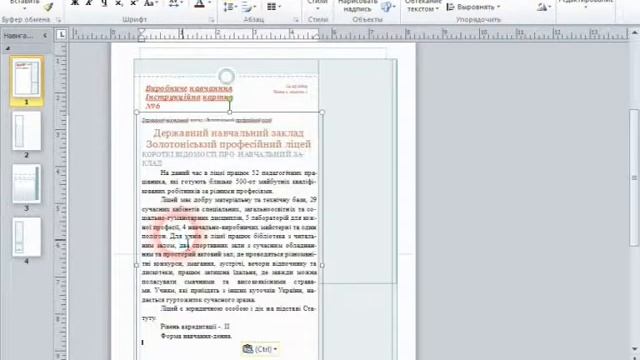This screenshot has width=640, height=360.
Task: Expand the font color dropdown arrow
Action: click(x=210, y=3)
